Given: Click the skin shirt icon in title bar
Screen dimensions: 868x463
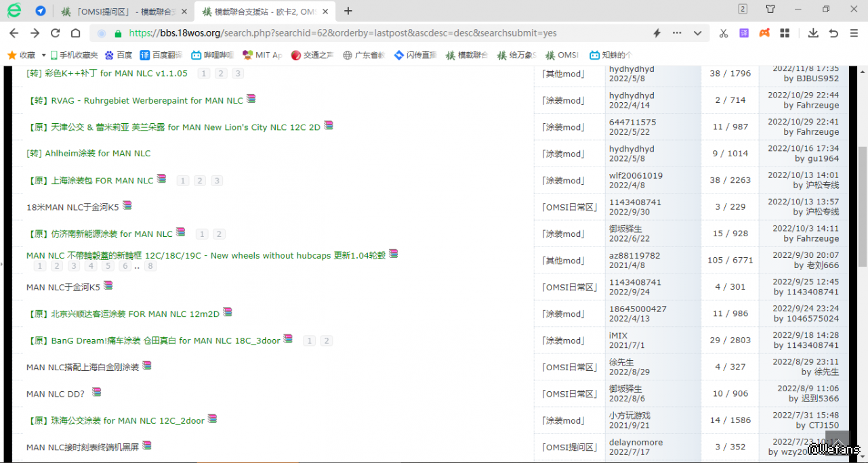Looking at the screenshot, I should (770, 9).
